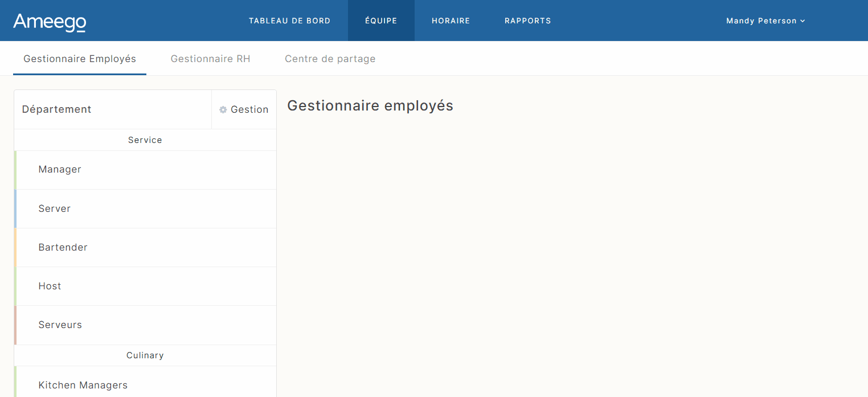Open the Host department
The height and width of the screenshot is (397, 868).
click(50, 286)
